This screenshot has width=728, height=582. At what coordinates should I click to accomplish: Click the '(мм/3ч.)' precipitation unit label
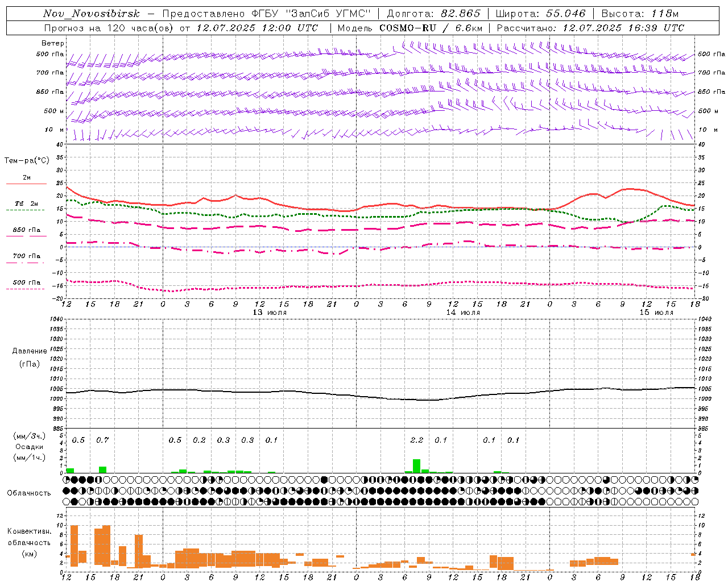tap(30, 436)
